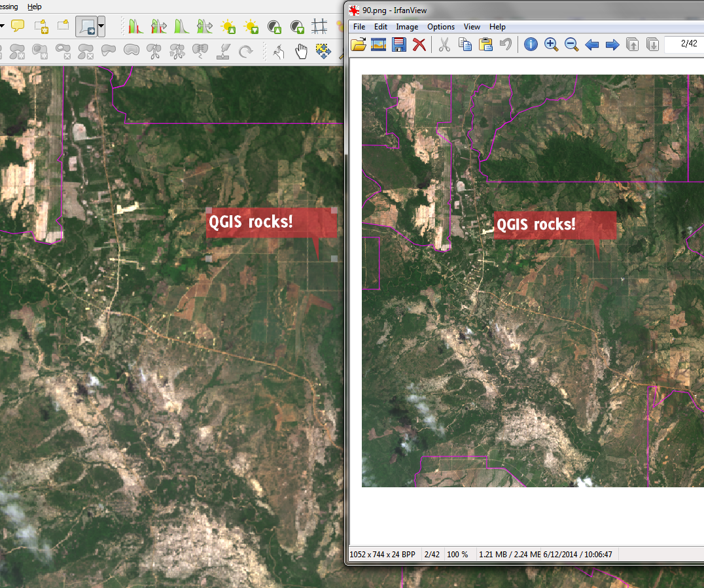Viewport: 704px width, 588px height.
Task: Click the Open file folder icon in IrfanView
Action: [359, 44]
